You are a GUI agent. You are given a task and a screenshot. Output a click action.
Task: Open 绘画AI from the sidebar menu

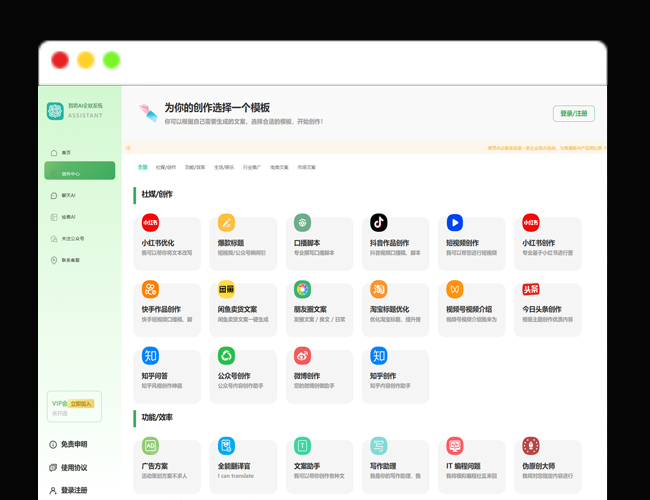[69, 217]
